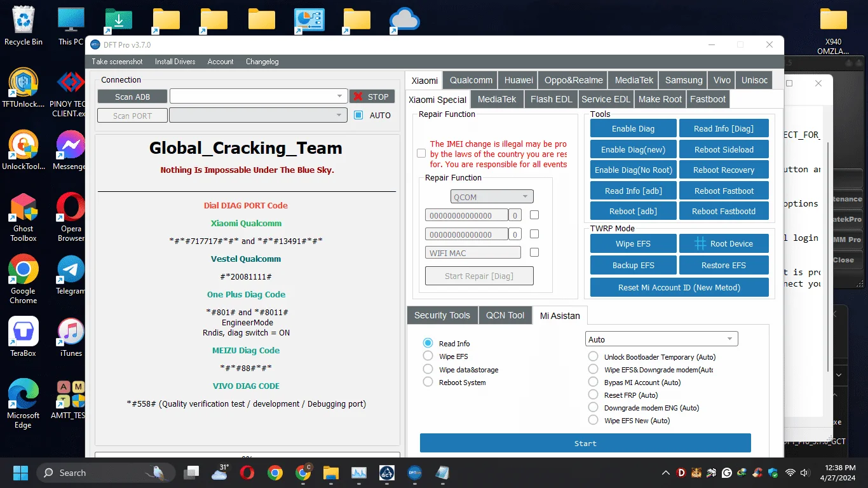Launch iTunes desktop icon
This screenshot has height=488, width=868.
coord(71,337)
